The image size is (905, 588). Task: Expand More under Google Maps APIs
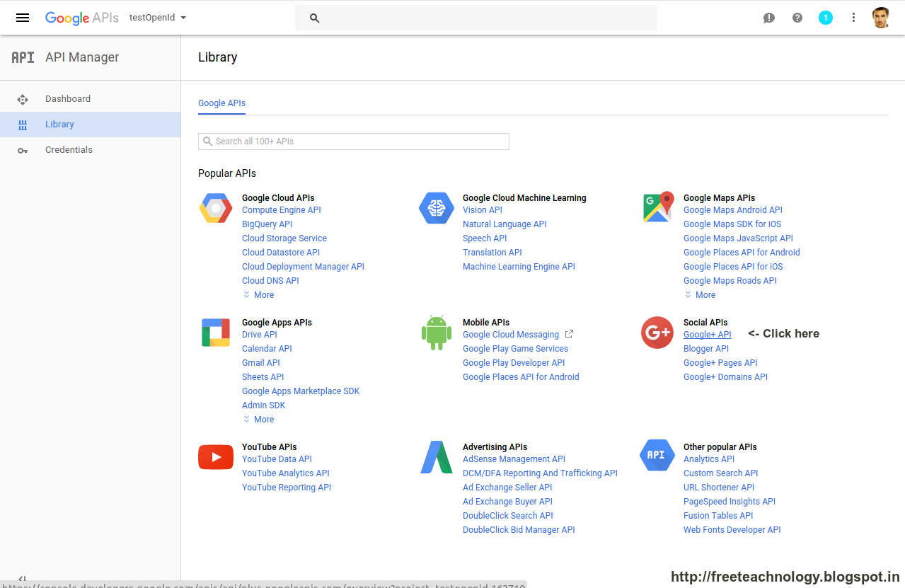tap(700, 295)
